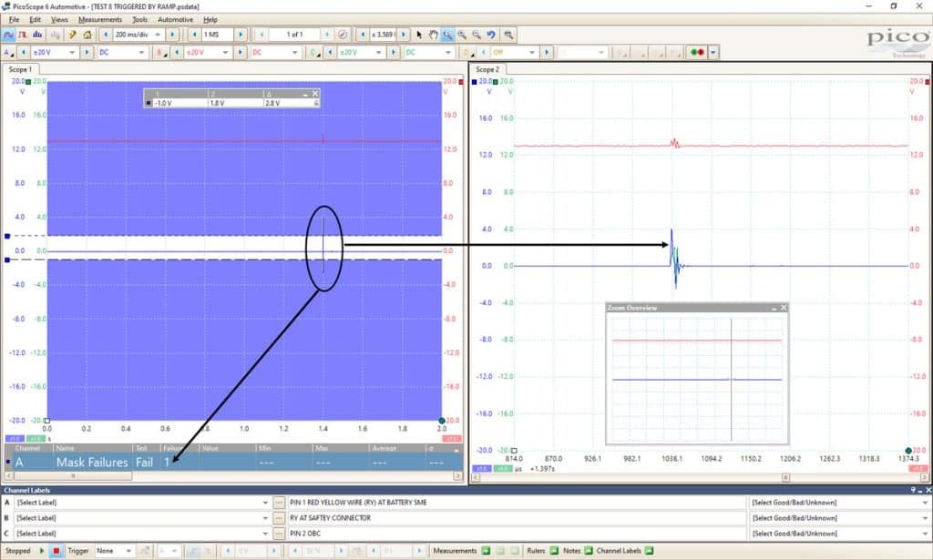Increase zoom factor arrow next to x 3.569
The image size is (933, 560).
click(x=404, y=35)
